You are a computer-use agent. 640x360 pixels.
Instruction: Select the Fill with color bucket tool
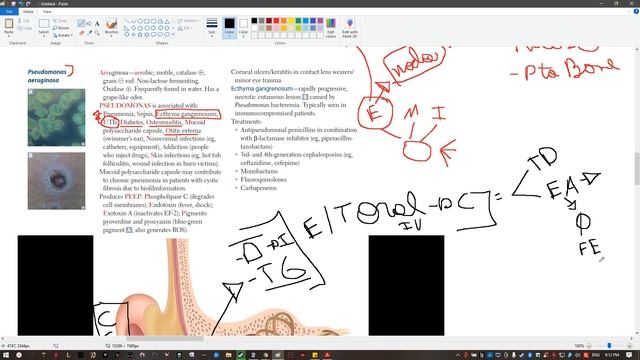pos(89,23)
